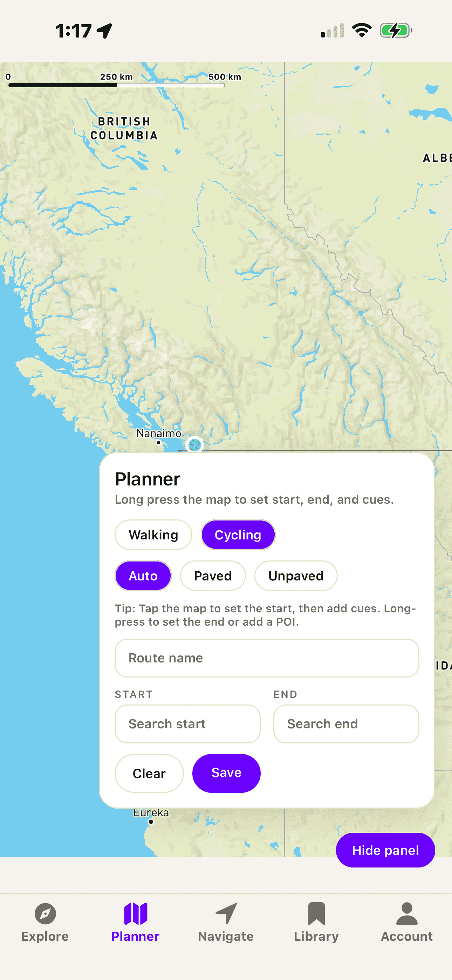This screenshot has width=452, height=980.
Task: Save the current route
Action: click(x=226, y=772)
